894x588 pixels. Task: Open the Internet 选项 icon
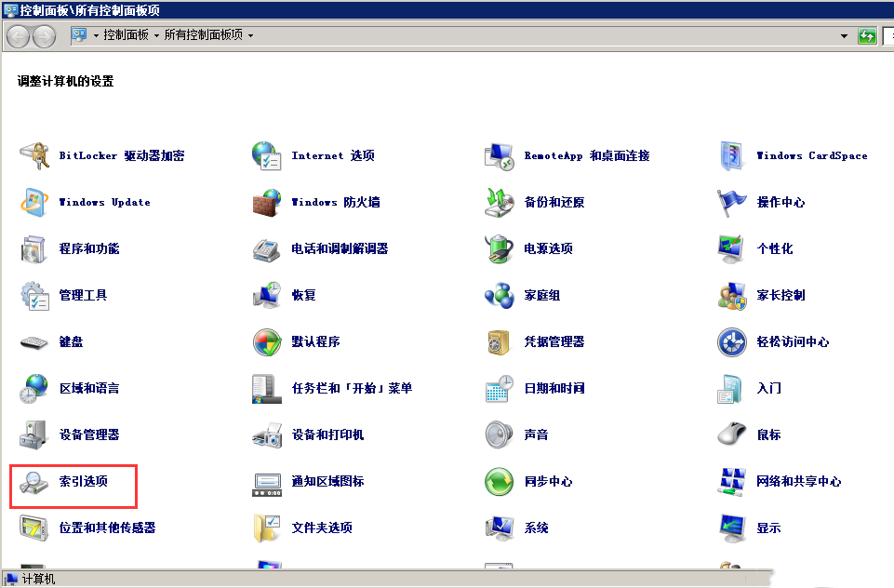(x=267, y=155)
